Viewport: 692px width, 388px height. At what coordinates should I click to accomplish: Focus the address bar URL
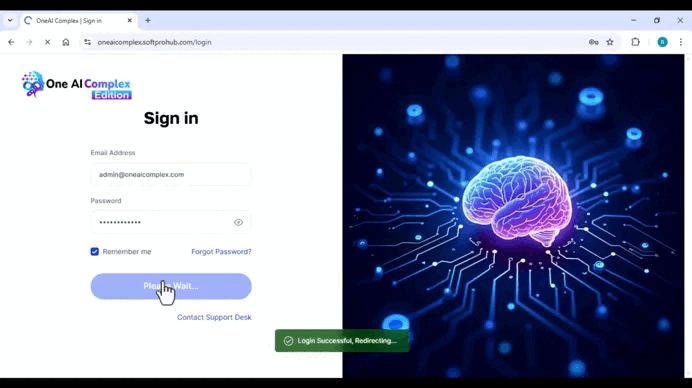coord(154,42)
